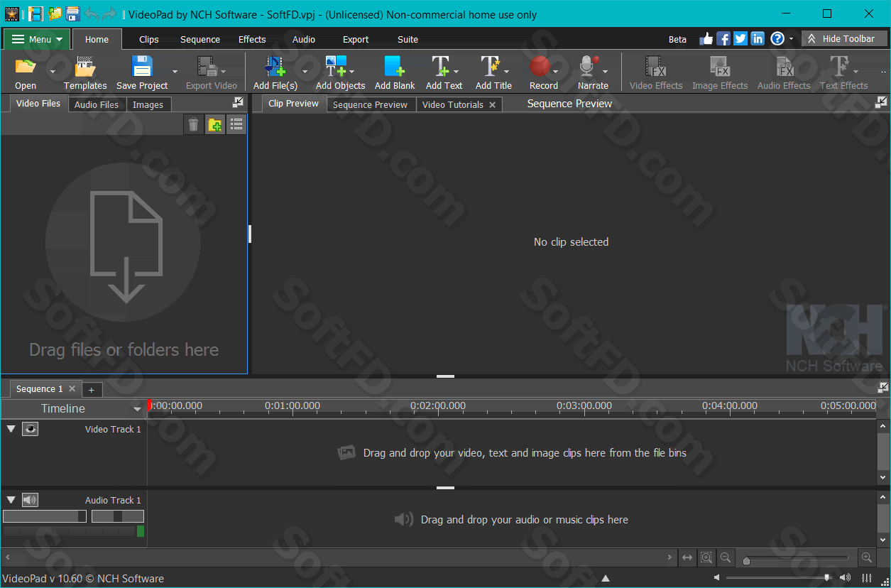
Task: Click the help question mark icon
Action: tap(777, 39)
